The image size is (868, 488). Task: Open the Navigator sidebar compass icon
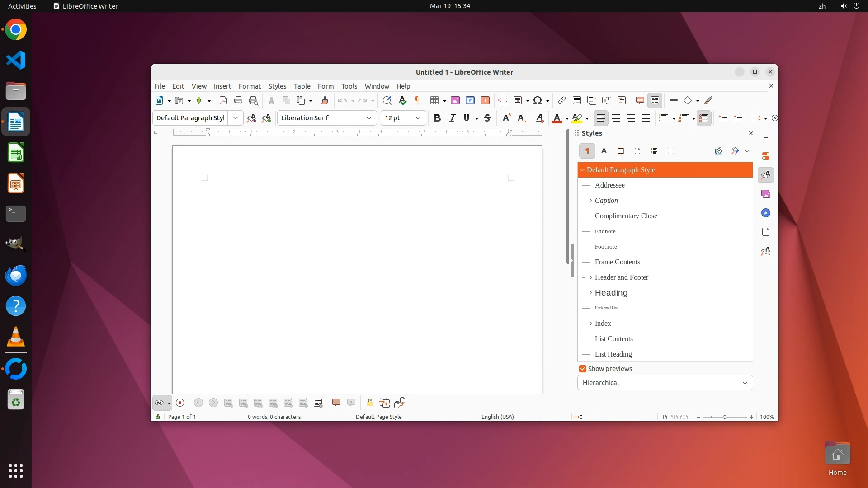tap(766, 213)
